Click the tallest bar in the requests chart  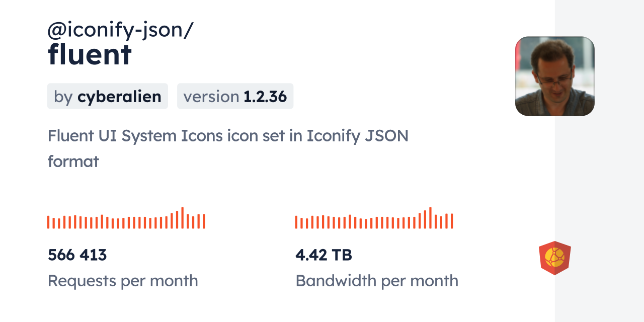tap(182, 218)
